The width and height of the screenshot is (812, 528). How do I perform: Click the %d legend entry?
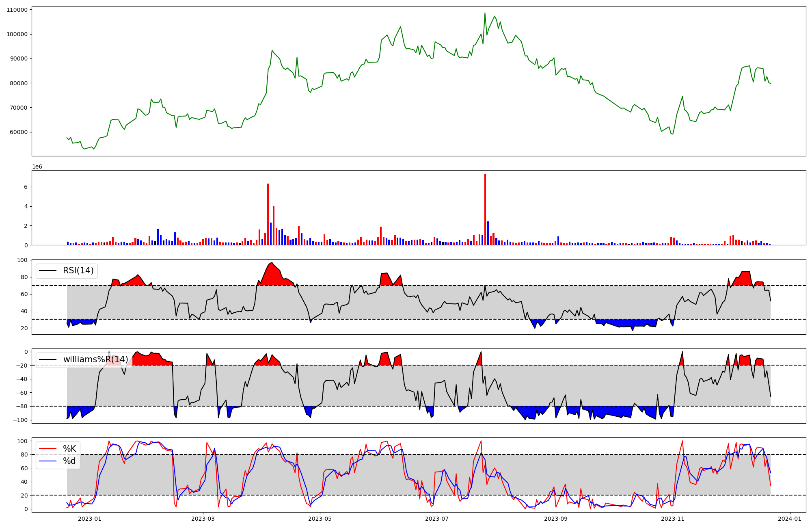point(69,461)
